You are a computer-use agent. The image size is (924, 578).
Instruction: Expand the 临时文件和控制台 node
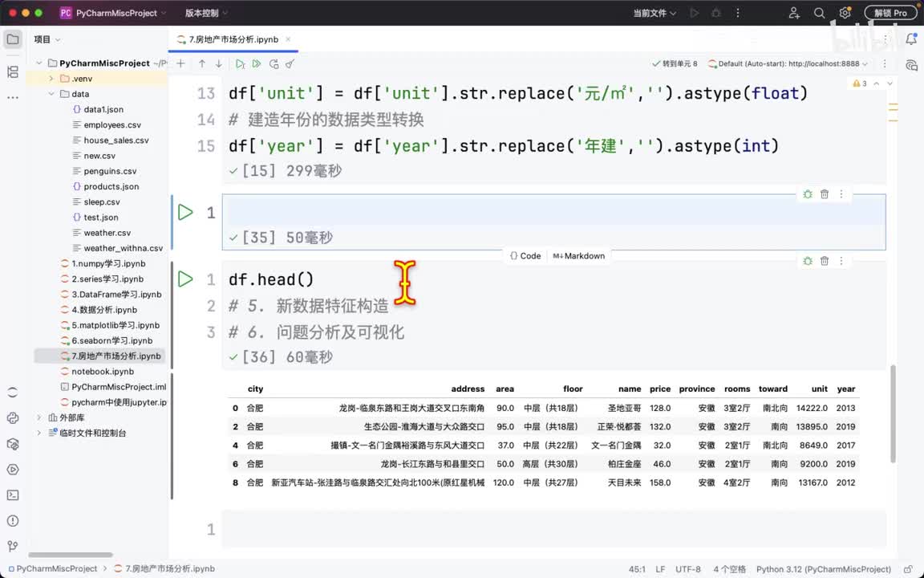point(38,433)
